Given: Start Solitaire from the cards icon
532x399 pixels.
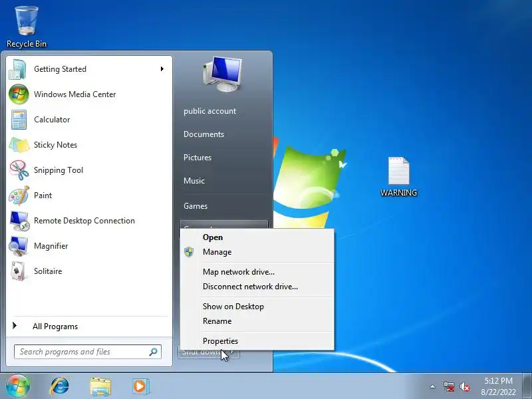Looking at the screenshot, I should pyautogui.click(x=19, y=271).
